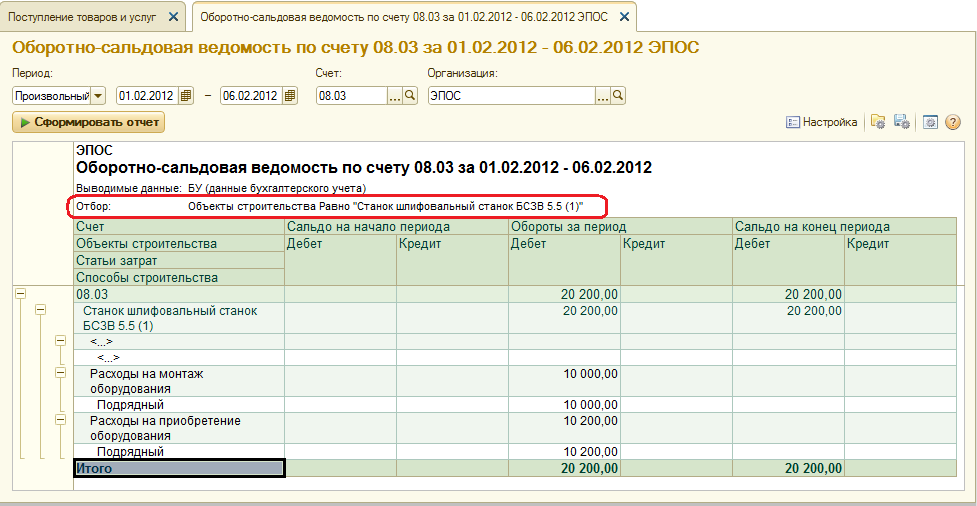This screenshot has width=977, height=506.
Task: Collapse the Станок шлифовальный станок group
Action: pos(41,308)
